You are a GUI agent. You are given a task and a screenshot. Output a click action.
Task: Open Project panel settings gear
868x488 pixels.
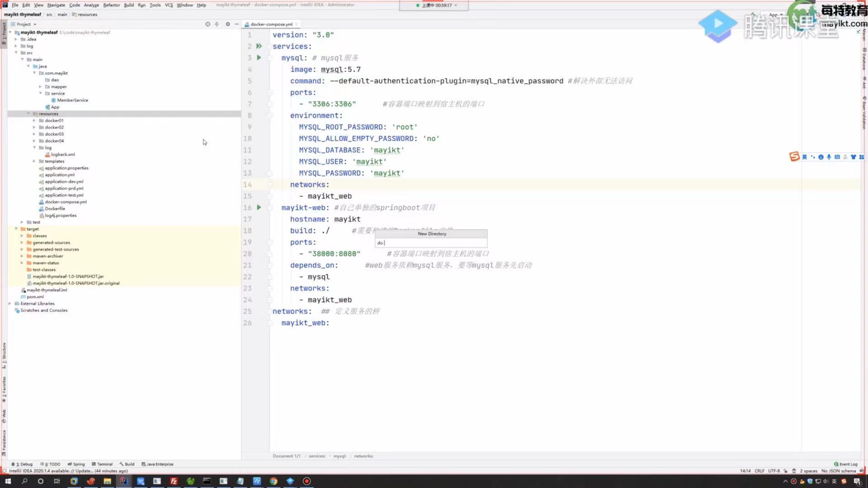coord(228,24)
